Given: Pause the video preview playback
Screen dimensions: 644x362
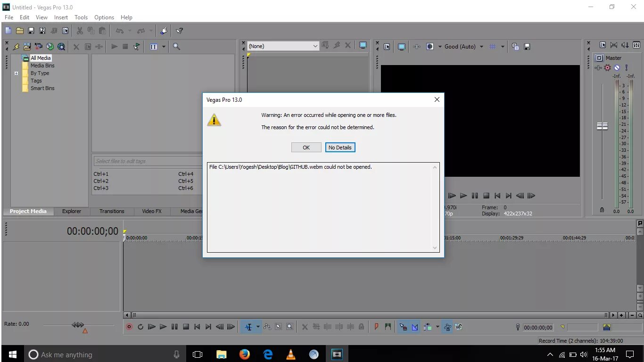Looking at the screenshot, I should tap(475, 196).
